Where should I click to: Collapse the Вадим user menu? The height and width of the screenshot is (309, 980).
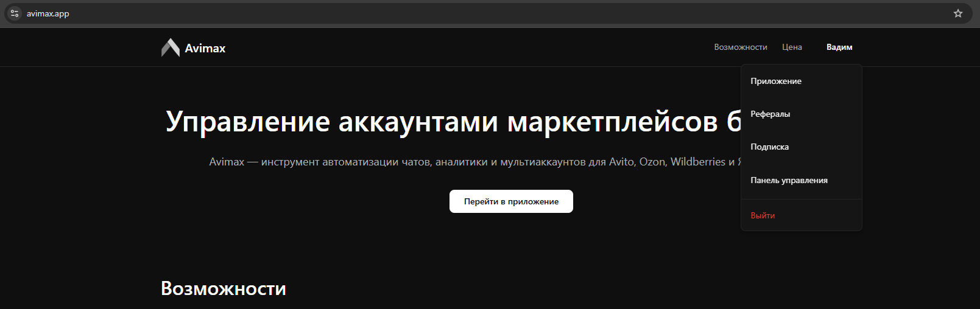coord(839,47)
